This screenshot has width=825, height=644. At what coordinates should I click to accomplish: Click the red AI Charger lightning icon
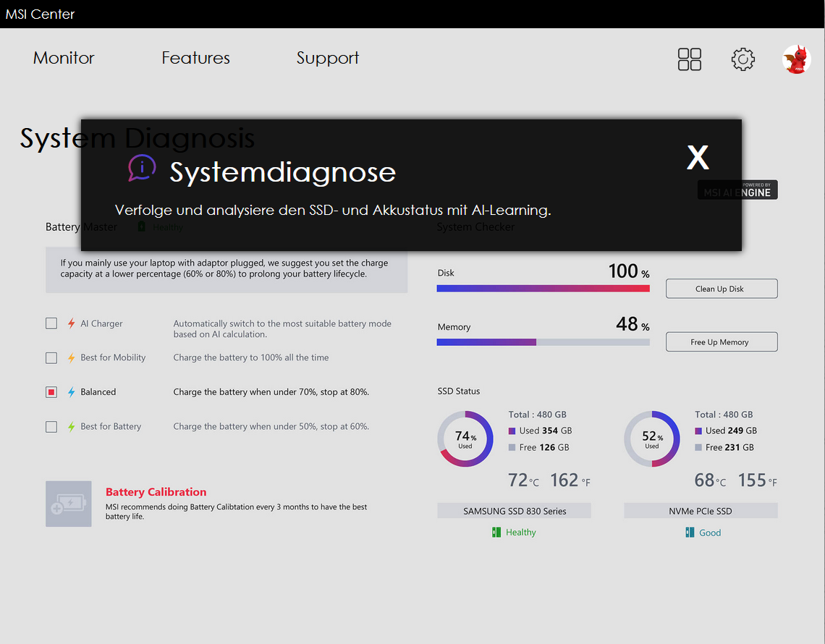(71, 323)
